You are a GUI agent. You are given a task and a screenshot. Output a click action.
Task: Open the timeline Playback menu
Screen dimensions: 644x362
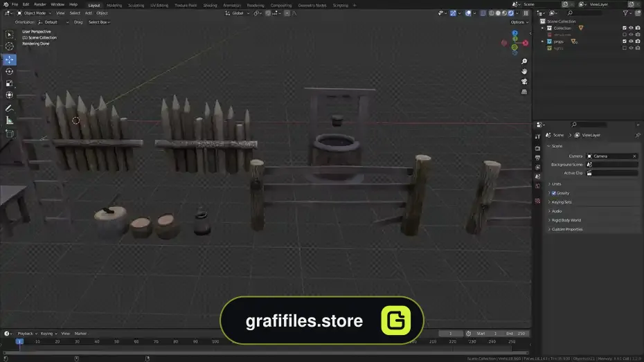click(27, 334)
